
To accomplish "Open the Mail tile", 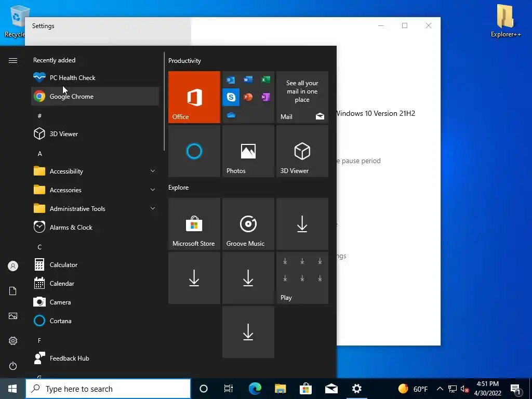I will point(302,97).
